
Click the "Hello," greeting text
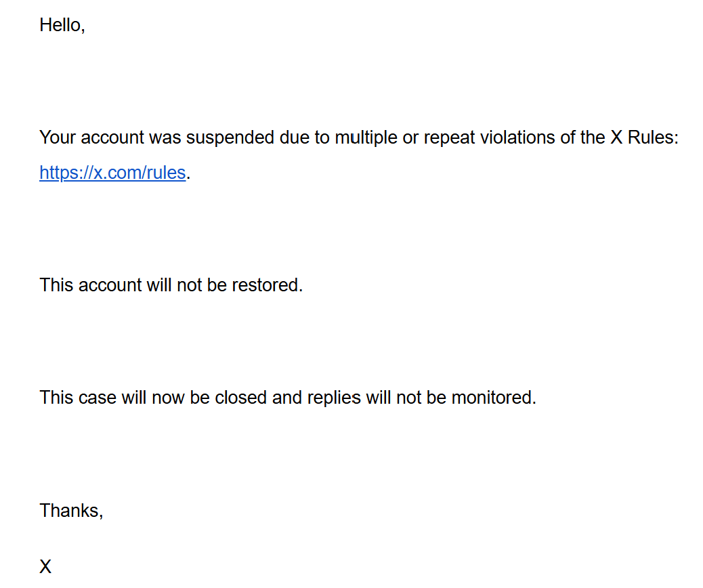[x=62, y=25]
